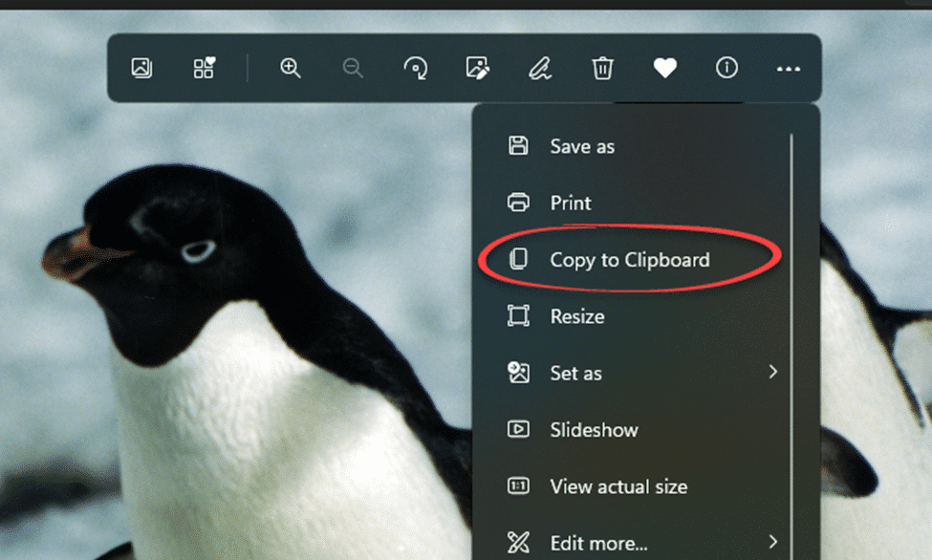Select Print in the dropdown menu
The image size is (932, 560).
click(570, 203)
